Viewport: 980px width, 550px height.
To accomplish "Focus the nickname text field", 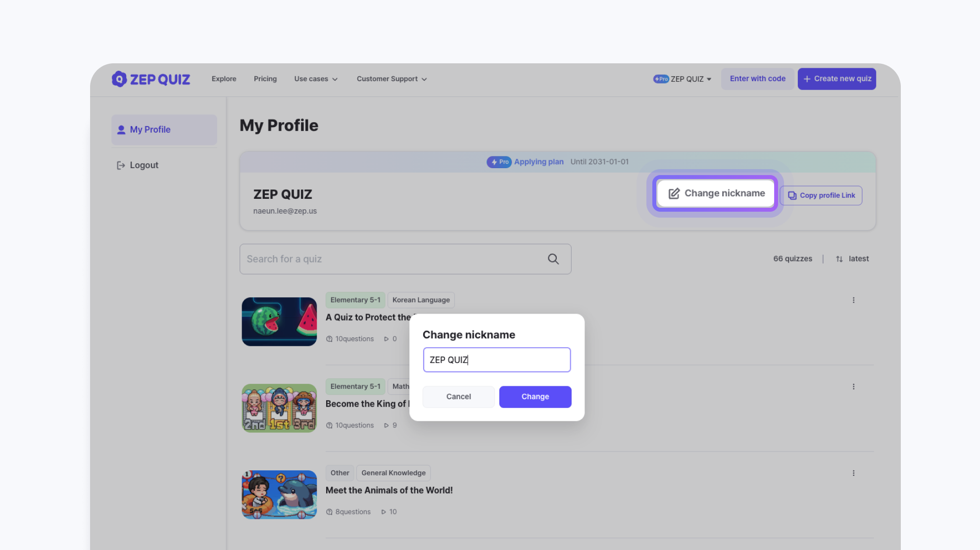I will pos(496,360).
